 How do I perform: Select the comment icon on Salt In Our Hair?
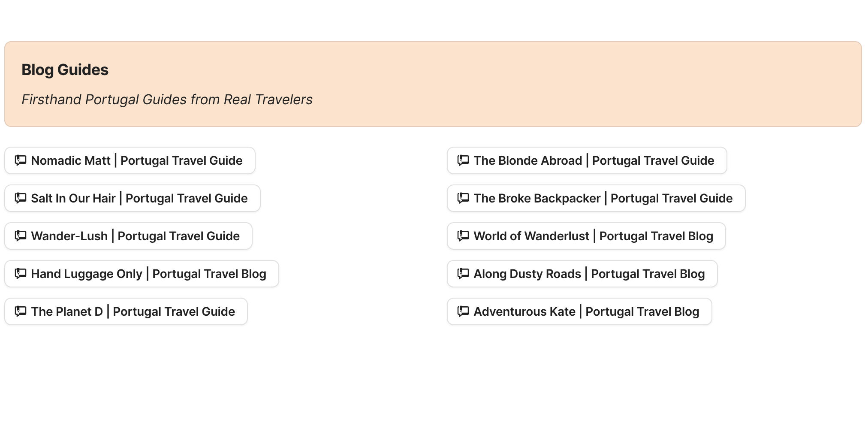click(21, 198)
